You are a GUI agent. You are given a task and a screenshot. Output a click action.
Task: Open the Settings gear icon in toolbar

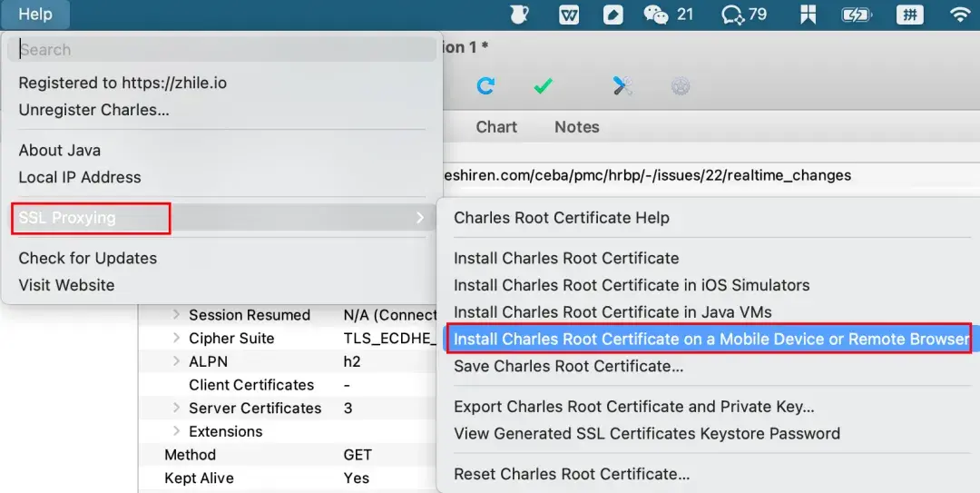click(681, 86)
